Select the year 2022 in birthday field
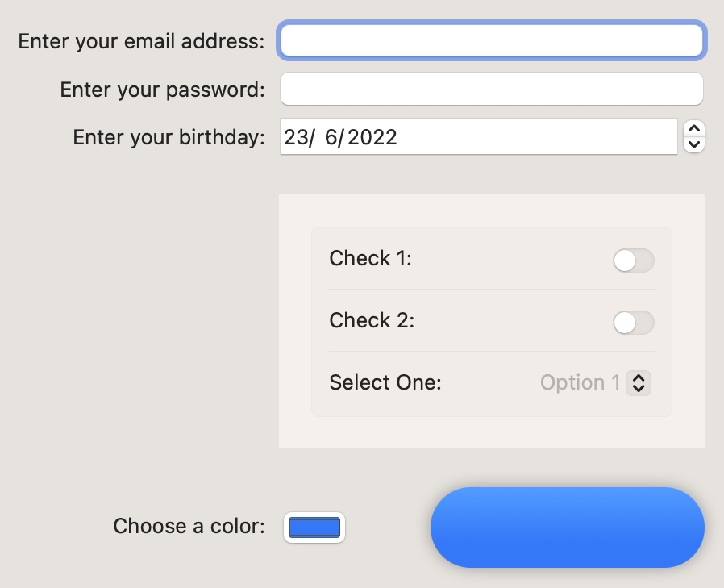 point(372,137)
